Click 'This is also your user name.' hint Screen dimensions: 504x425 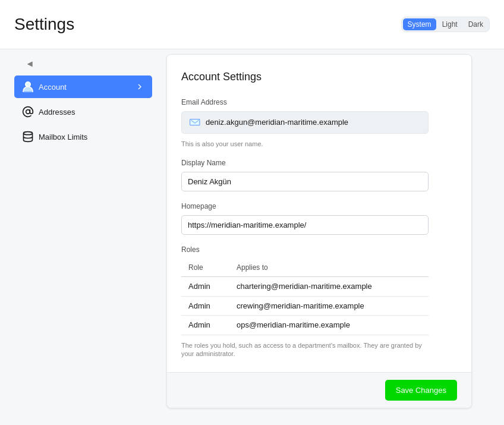point(222,144)
